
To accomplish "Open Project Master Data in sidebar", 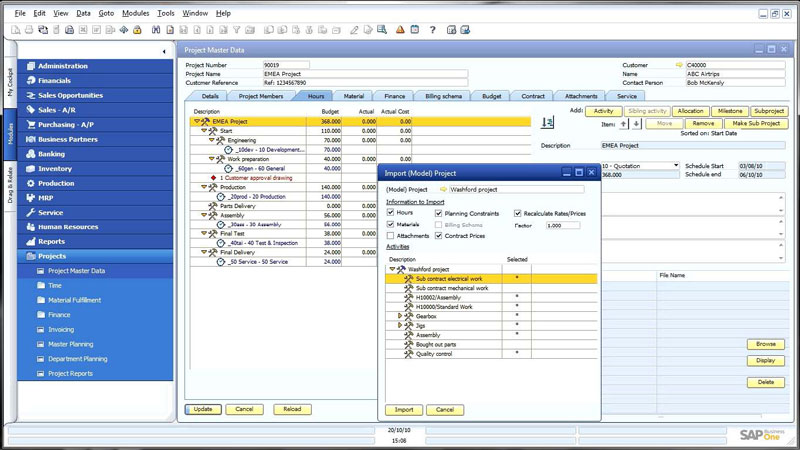I will [77, 271].
